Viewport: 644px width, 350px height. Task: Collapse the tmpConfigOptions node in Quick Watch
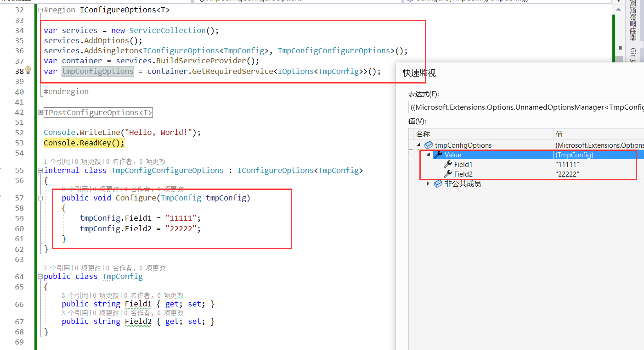[418, 145]
